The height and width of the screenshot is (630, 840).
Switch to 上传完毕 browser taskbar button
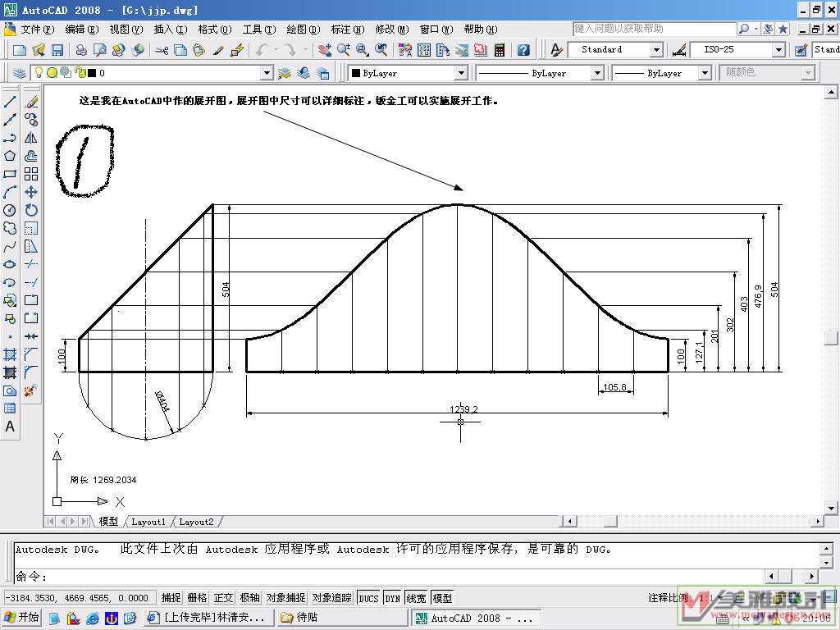[209, 618]
